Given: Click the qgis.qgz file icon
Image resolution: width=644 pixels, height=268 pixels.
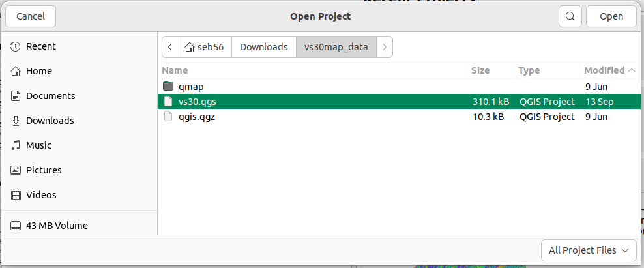Looking at the screenshot, I should pyautogui.click(x=168, y=117).
